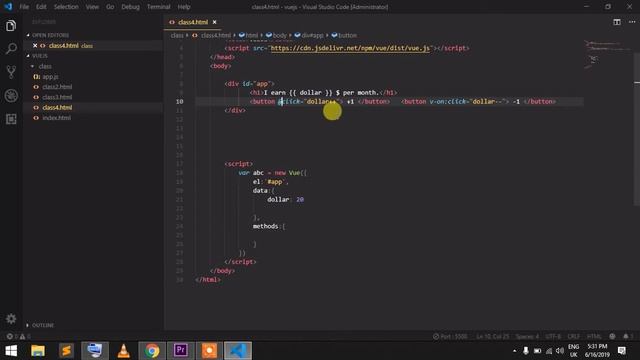
Task: Click the volume icon in system tray
Action: pyautogui.click(x=560, y=351)
